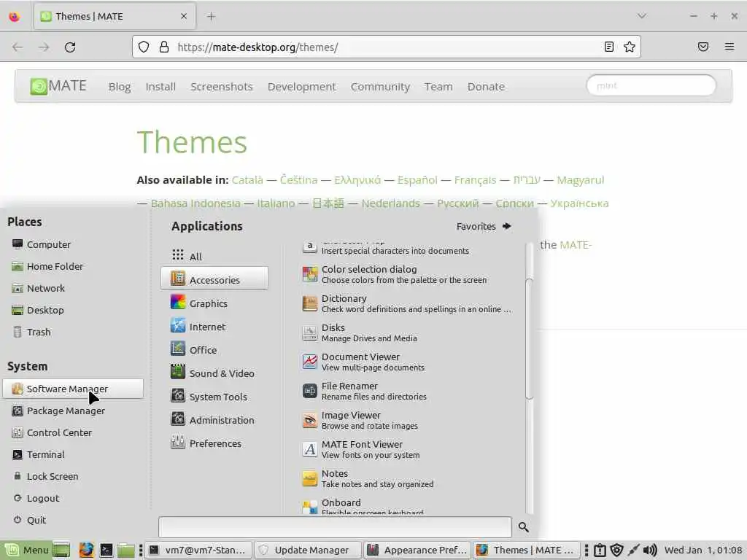Screen dimensions: 747x560
Task: Reload the current page in Firefox
Action: coord(70,47)
